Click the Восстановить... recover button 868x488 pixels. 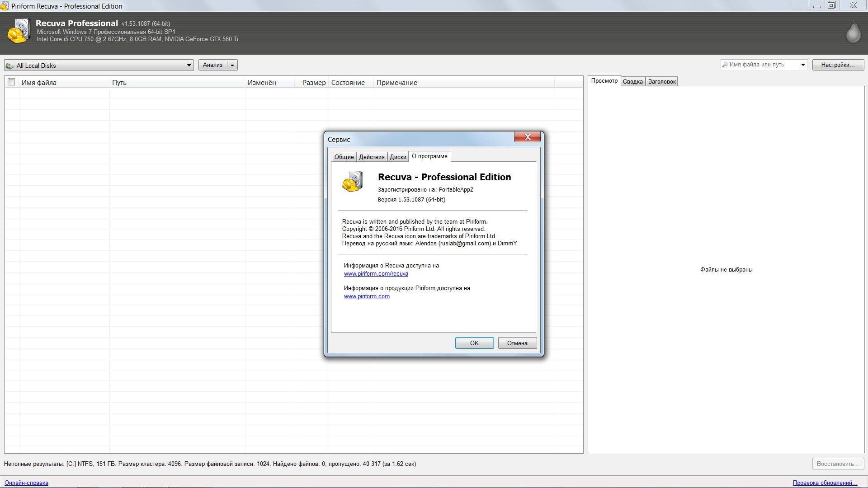tap(838, 464)
